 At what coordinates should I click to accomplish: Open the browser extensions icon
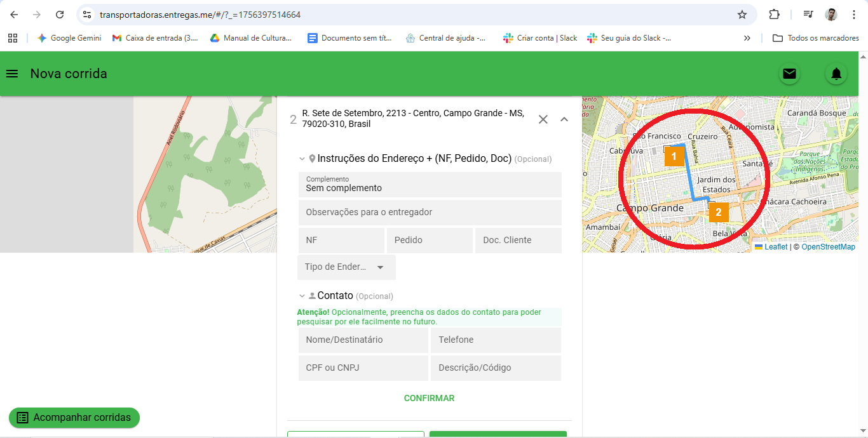[x=774, y=15]
